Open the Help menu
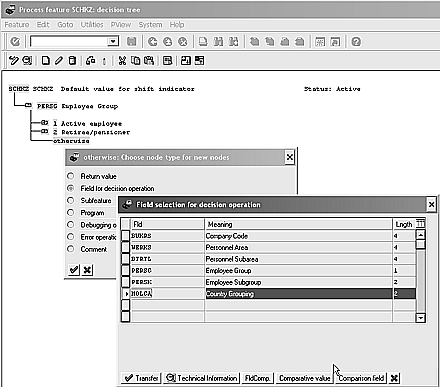Viewport: 440px width, 387px height. tap(177, 25)
